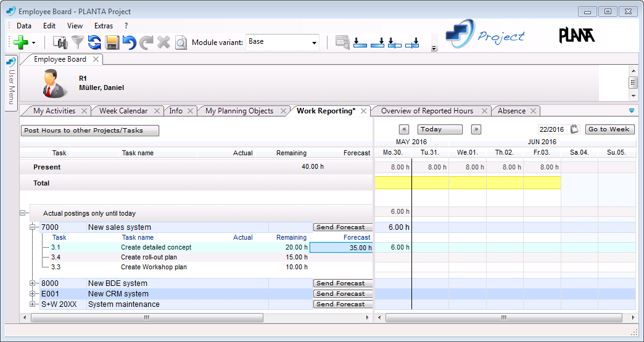Viewport: 644px width, 342px height.
Task: Switch to the Absence tab
Action: (511, 111)
